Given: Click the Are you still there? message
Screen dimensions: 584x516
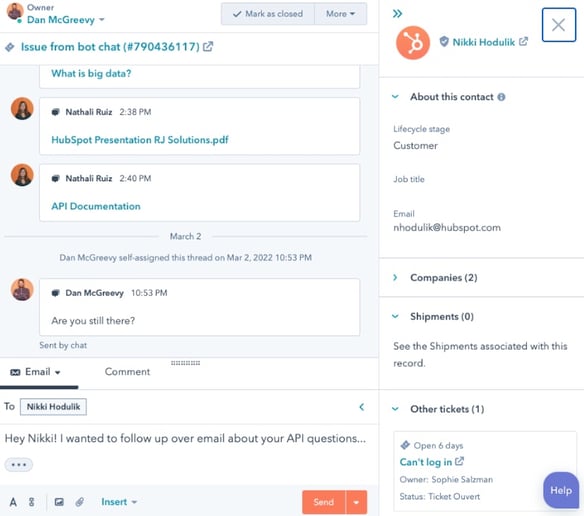Looking at the screenshot, I should pos(93,321).
